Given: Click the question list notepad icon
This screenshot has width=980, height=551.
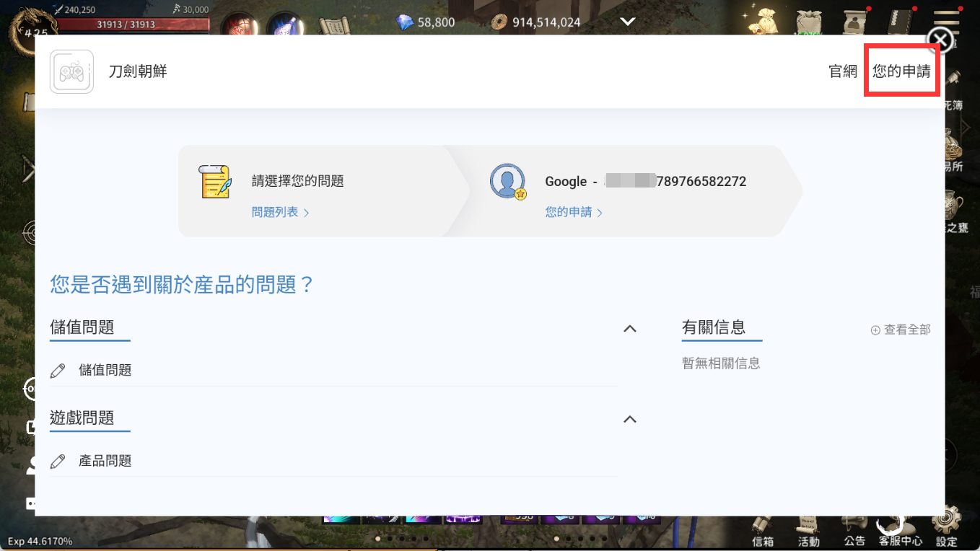Looking at the screenshot, I should pyautogui.click(x=214, y=181).
